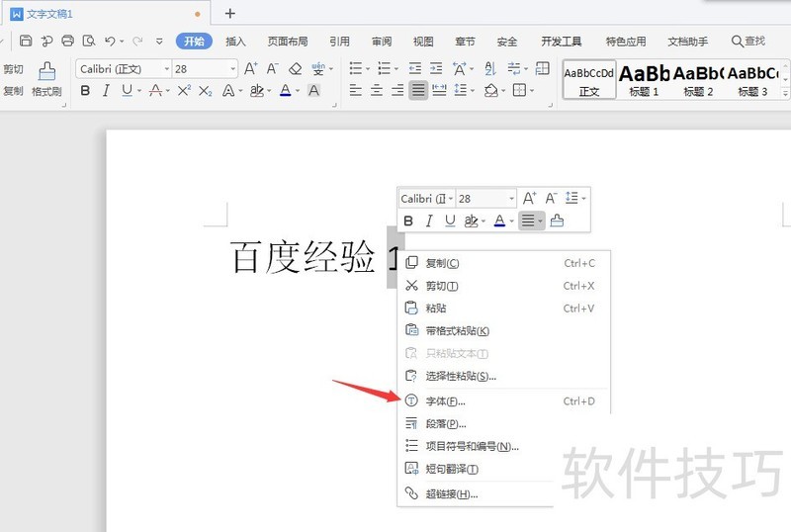Open ribbon font size dropdown

[x=233, y=68]
